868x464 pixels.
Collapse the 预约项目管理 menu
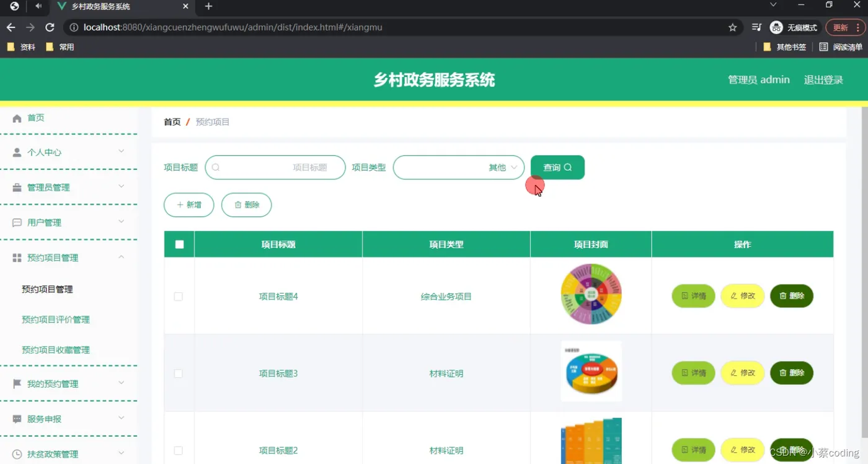click(121, 257)
